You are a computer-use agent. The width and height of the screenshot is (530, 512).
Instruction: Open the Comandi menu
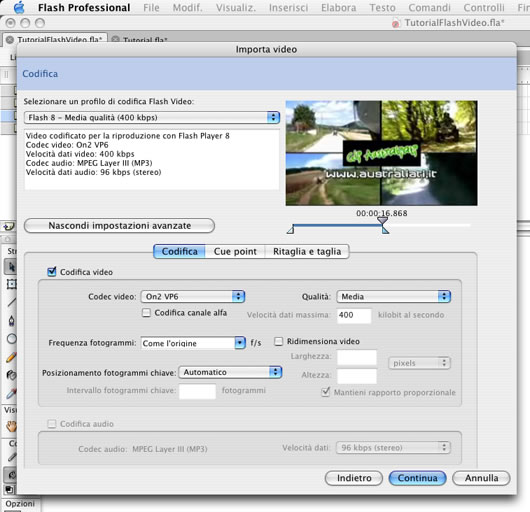pyautogui.click(x=429, y=7)
